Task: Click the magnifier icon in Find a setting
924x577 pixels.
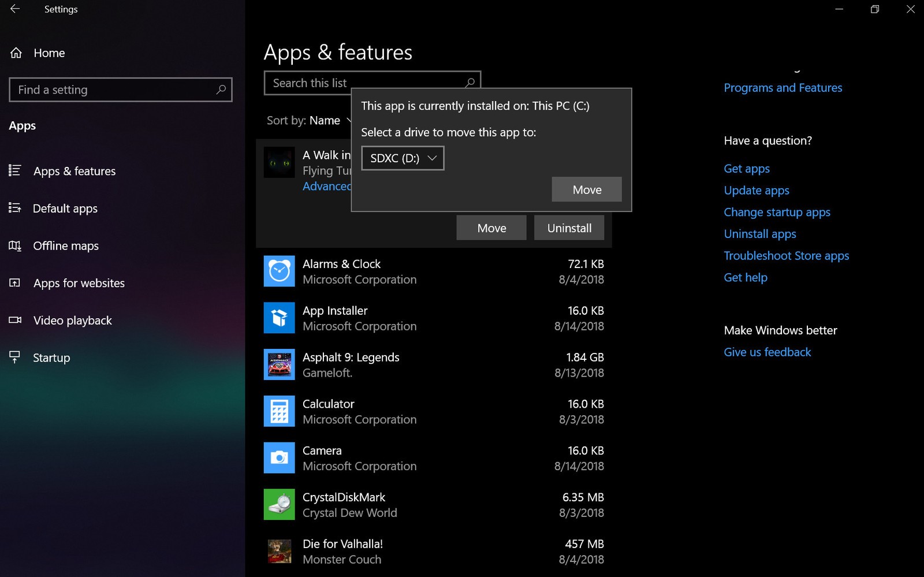Action: pyautogui.click(x=221, y=90)
